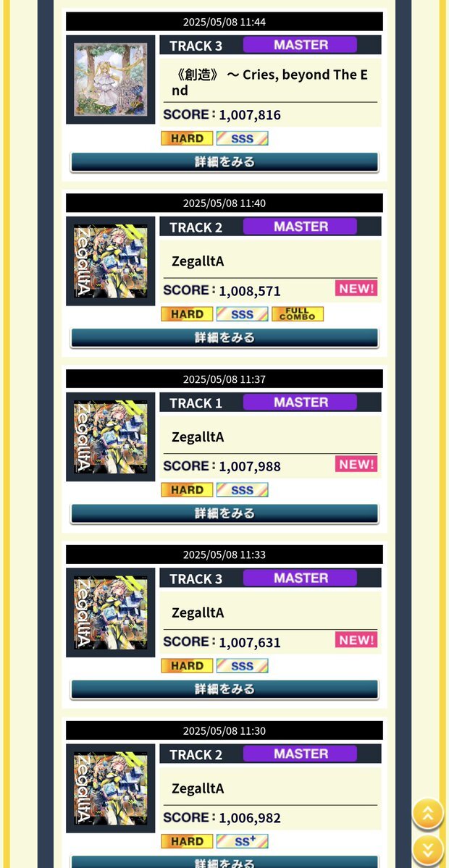Open details for ZegalltA 1,007,988 play
449x868 pixels.
click(x=224, y=513)
